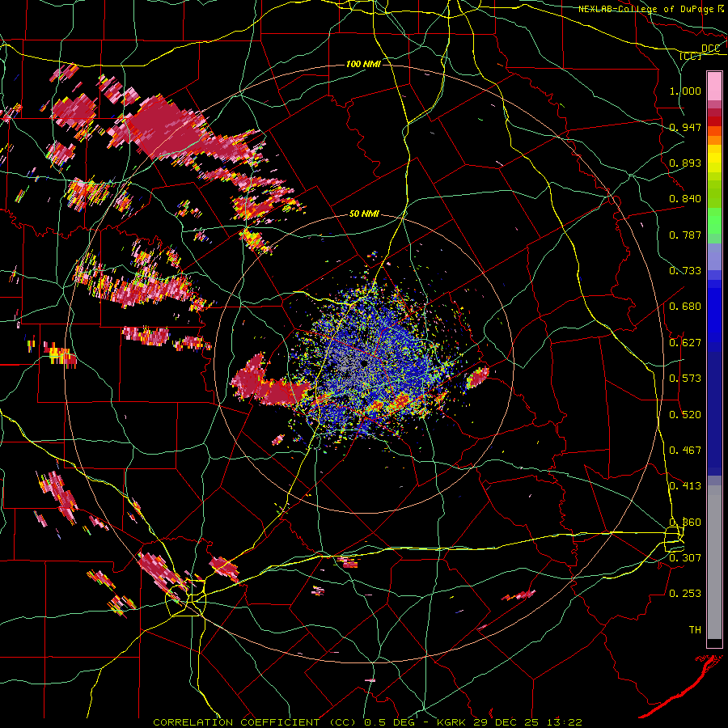Viewport: 728px width, 728px height.
Task: Click the 0.840 scale label
Action: [x=685, y=199]
